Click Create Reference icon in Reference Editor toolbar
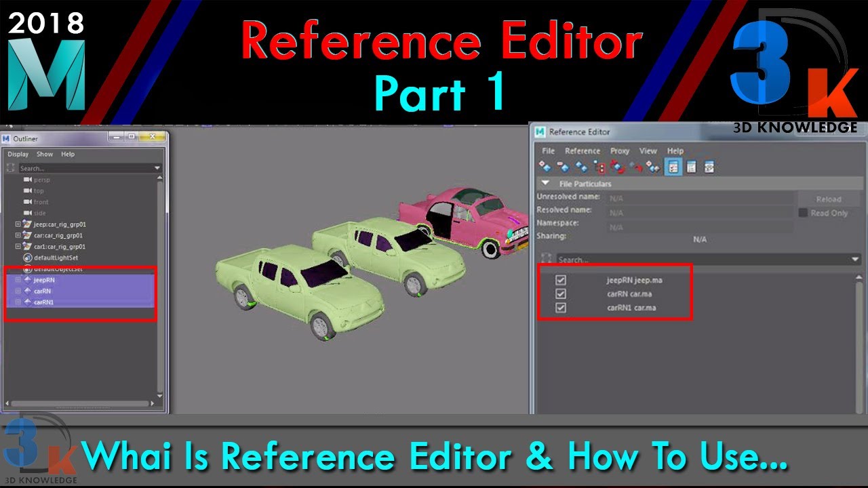This screenshot has width=868, height=488. click(x=545, y=166)
